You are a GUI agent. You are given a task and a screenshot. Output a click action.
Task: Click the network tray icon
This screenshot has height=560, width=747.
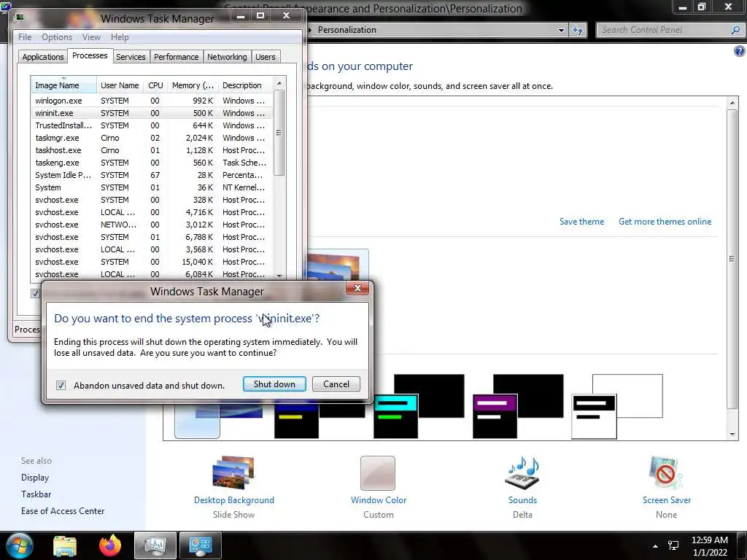[x=673, y=545]
